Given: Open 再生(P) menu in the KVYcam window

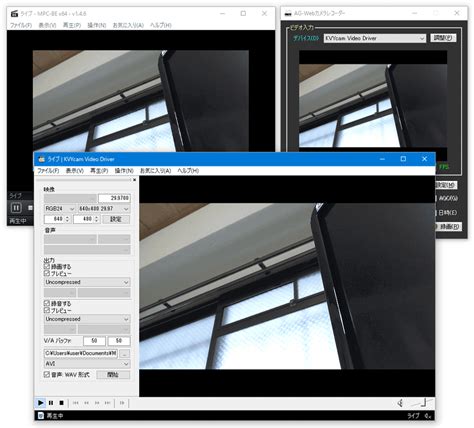Looking at the screenshot, I should [99, 171].
